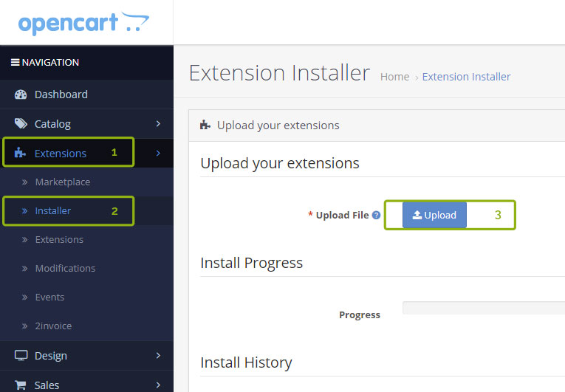Click the blue Upload button
Screen dimensions: 565x392
coord(434,215)
